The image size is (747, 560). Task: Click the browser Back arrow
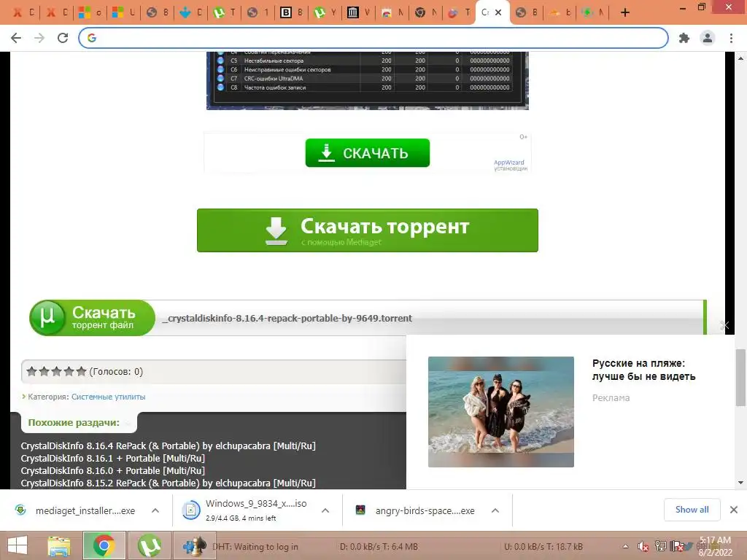[x=16, y=38]
